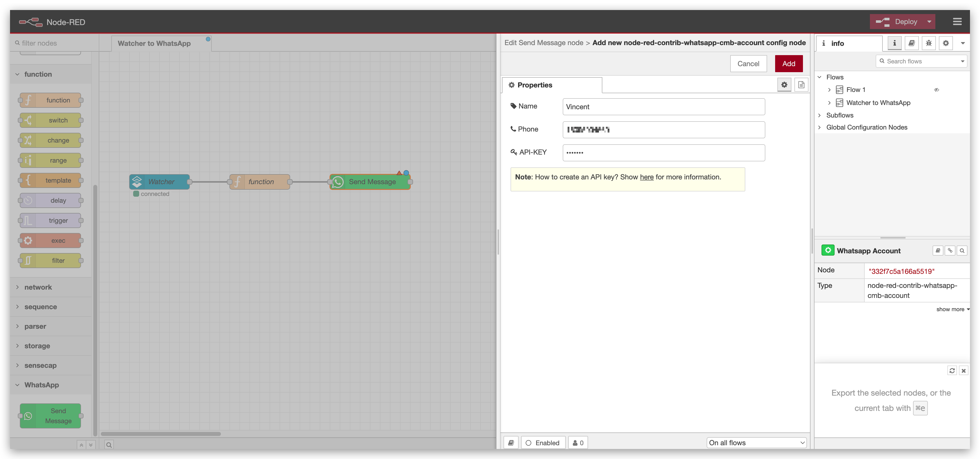Screen dimensions: 980x459
Task: Select the Send Message palette node
Action: [x=50, y=416]
